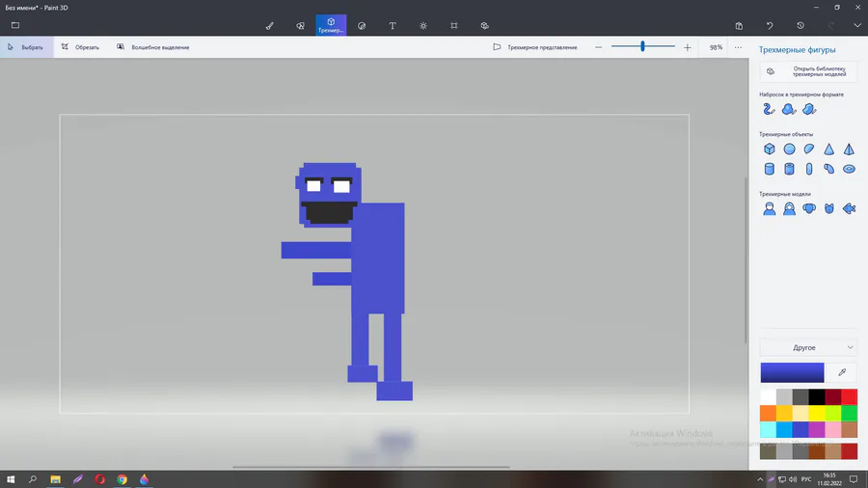Choose the yellow color swatch
Viewport: 868px width, 488px height.
pos(817,413)
